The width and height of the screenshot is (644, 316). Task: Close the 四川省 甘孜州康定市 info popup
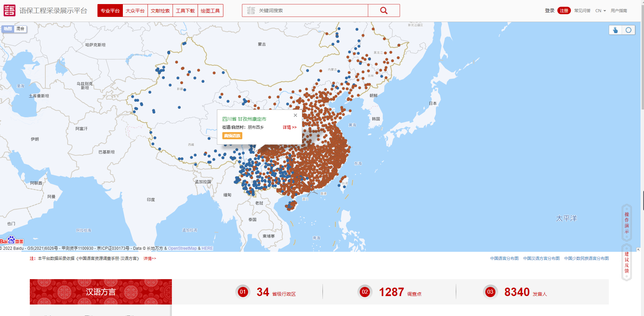[x=295, y=115]
